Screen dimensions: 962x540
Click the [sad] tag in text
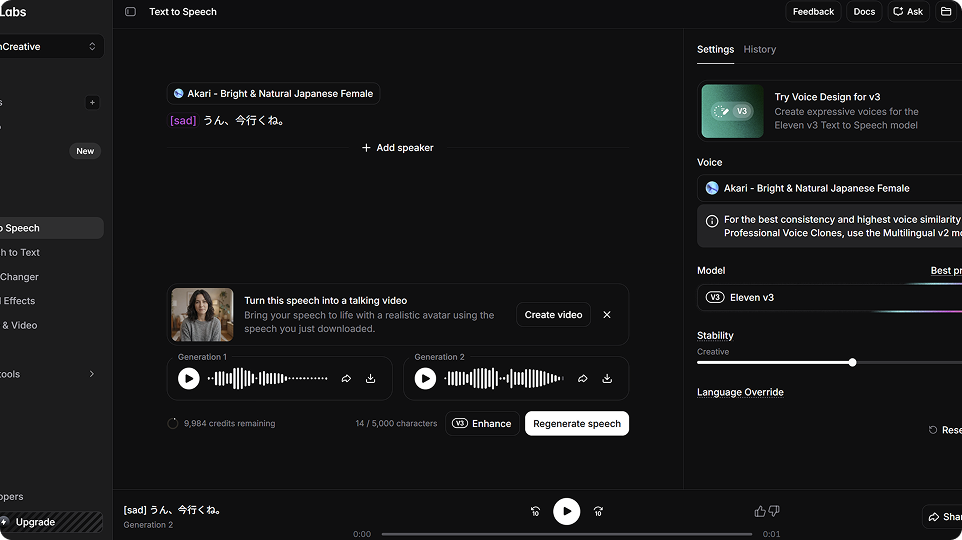pyautogui.click(x=183, y=120)
